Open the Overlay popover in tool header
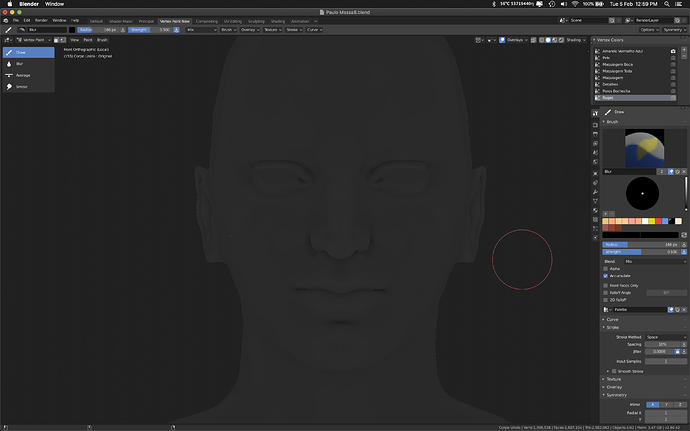 click(250, 30)
